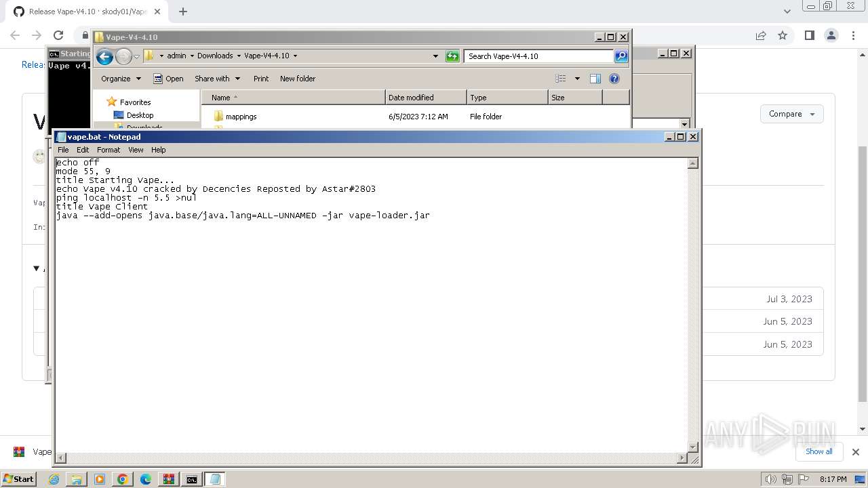Sort by Date modified column header
The height and width of the screenshot is (488, 868).
pyautogui.click(x=426, y=98)
